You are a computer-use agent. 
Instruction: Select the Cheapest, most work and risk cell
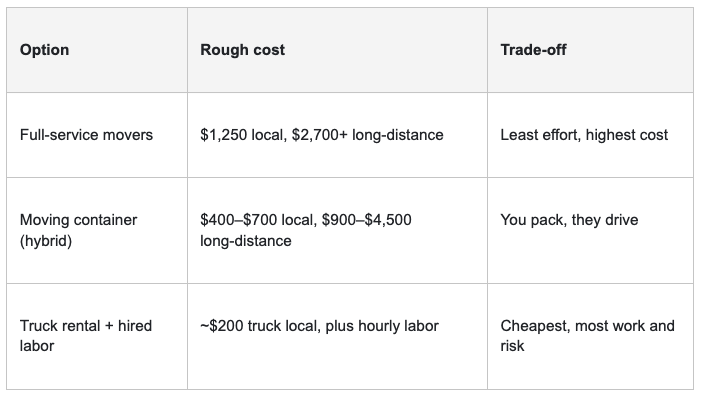[590, 336]
